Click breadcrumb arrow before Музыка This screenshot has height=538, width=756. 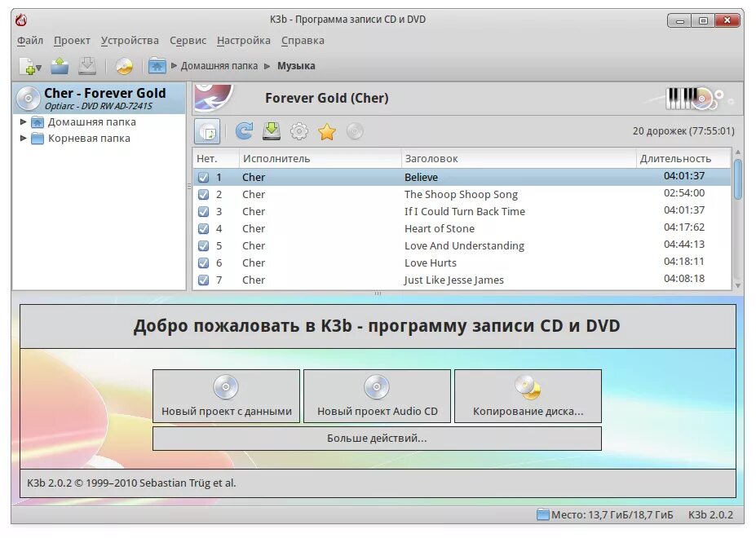tap(267, 66)
